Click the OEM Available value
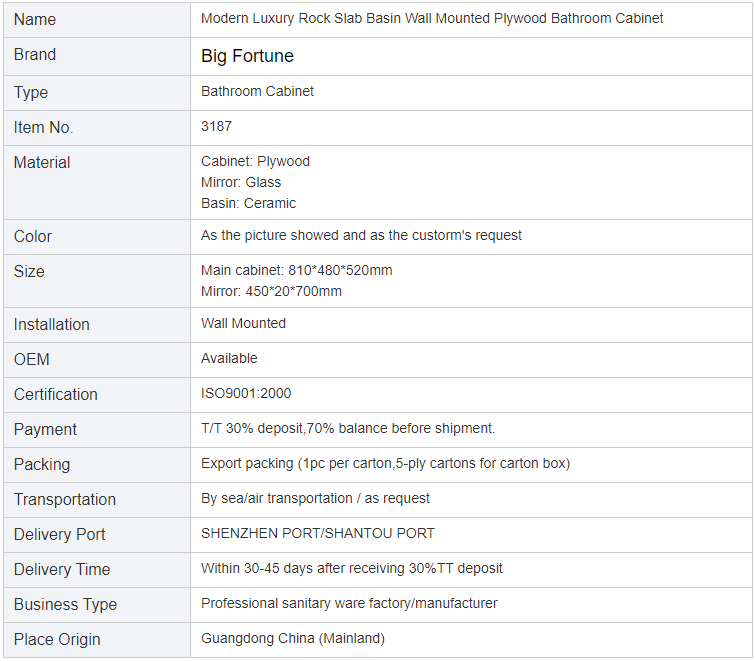This screenshot has height=661, width=755. (229, 358)
